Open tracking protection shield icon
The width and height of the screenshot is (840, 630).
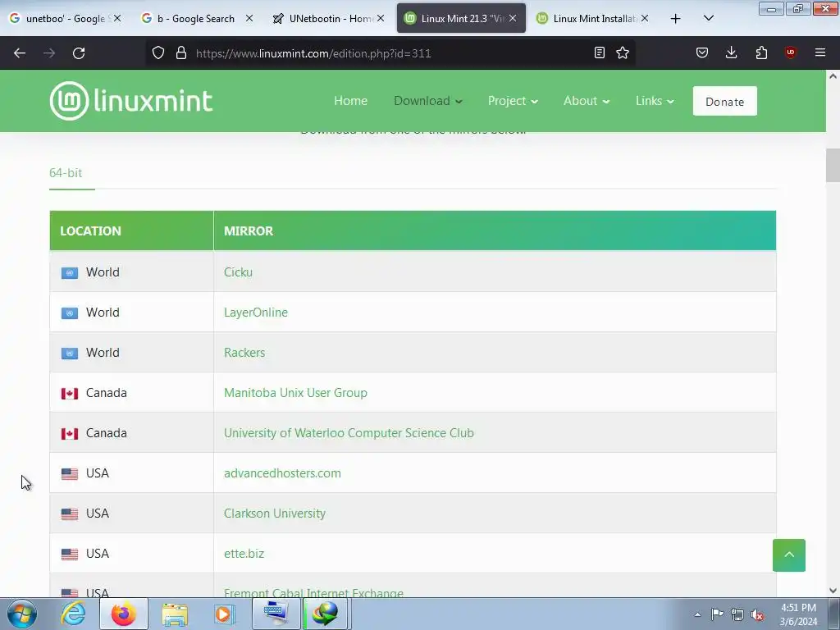click(158, 53)
